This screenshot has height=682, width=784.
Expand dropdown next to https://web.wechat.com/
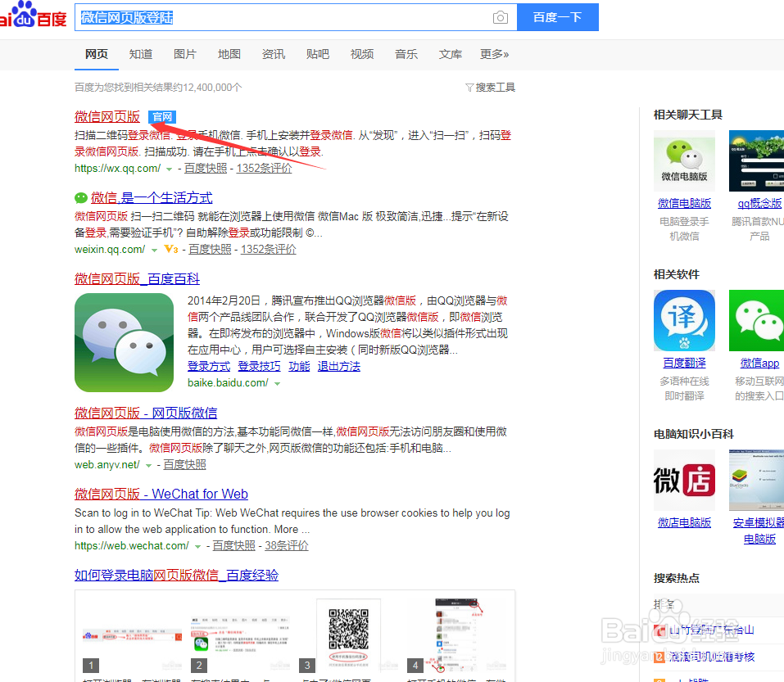(x=197, y=547)
